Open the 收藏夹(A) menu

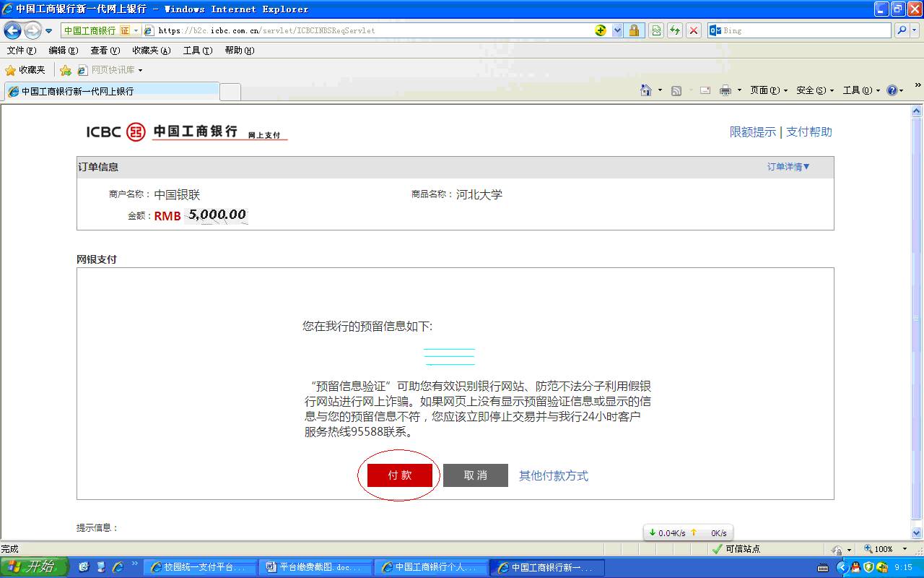coord(151,51)
